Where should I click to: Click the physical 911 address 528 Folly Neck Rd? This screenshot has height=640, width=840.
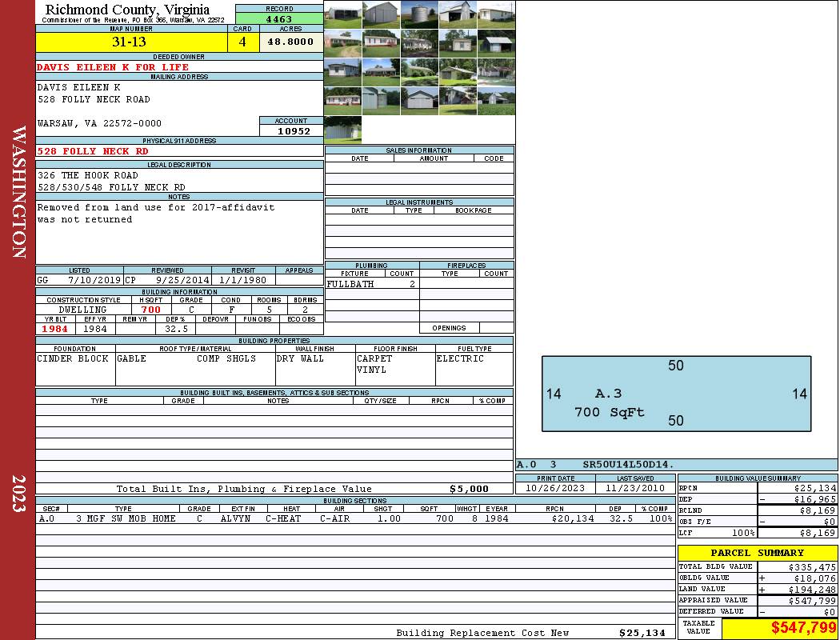click(93, 150)
